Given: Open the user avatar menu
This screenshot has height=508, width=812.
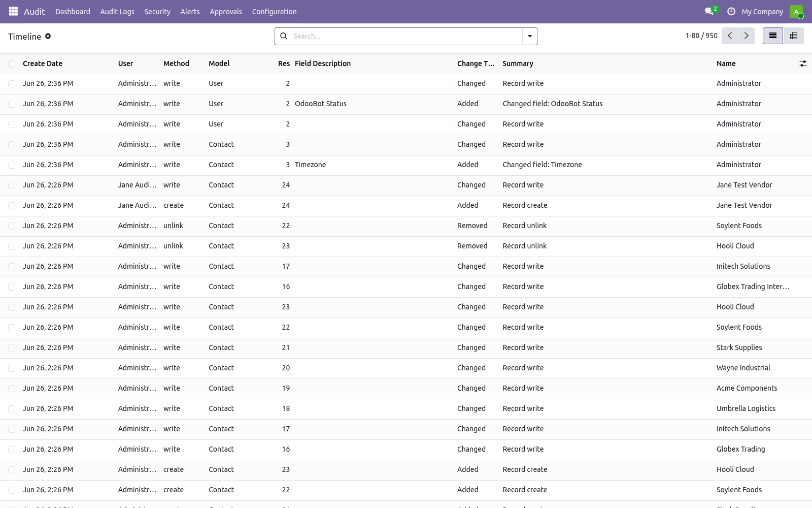Looking at the screenshot, I should (796, 11).
